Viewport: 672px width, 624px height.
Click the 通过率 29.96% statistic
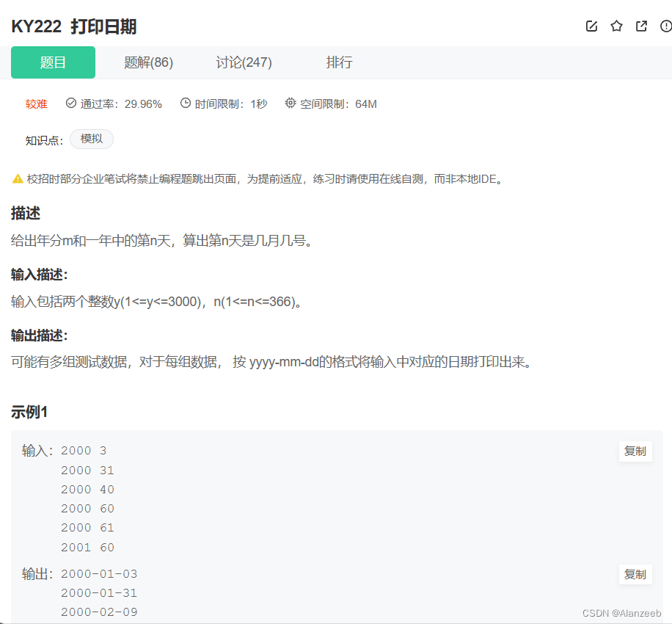[121, 104]
